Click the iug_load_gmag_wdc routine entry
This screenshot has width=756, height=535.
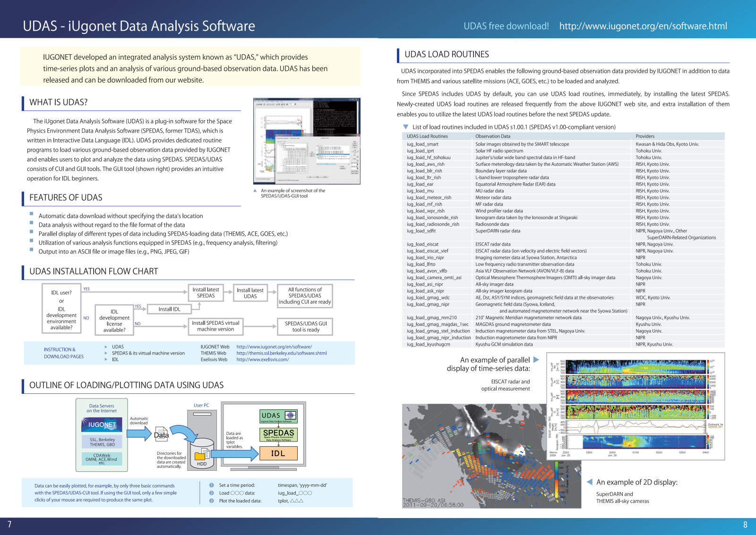(x=428, y=297)
